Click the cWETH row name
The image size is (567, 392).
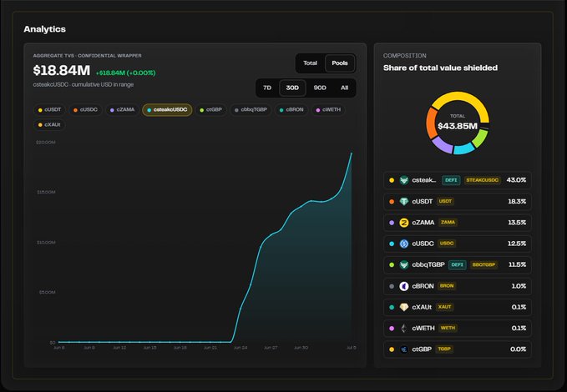pos(423,329)
